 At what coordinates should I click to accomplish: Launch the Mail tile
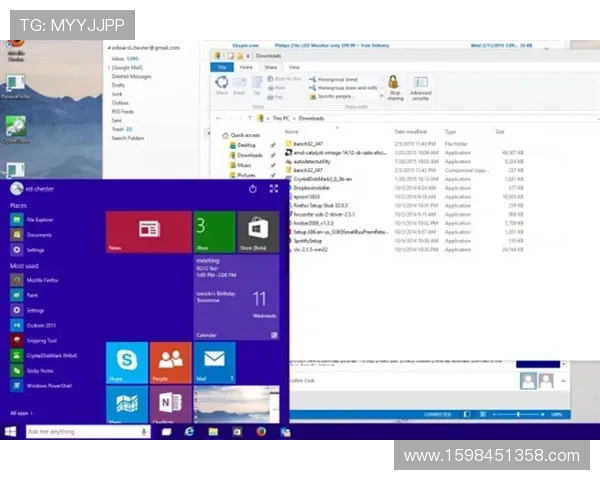(214, 362)
